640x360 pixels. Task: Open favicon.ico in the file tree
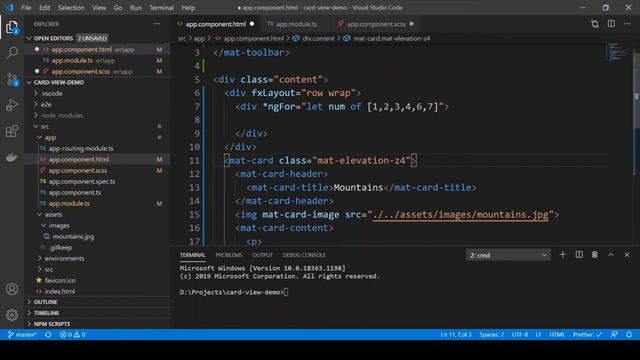click(x=60, y=280)
